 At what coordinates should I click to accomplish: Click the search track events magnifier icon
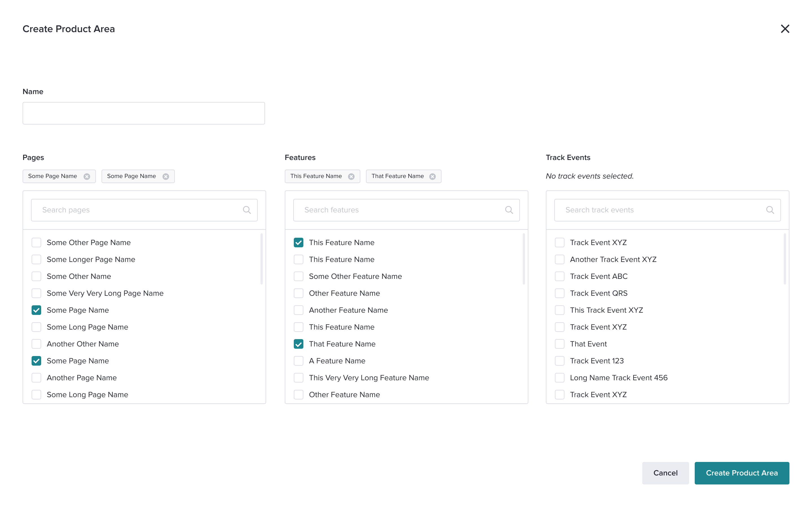(x=770, y=210)
